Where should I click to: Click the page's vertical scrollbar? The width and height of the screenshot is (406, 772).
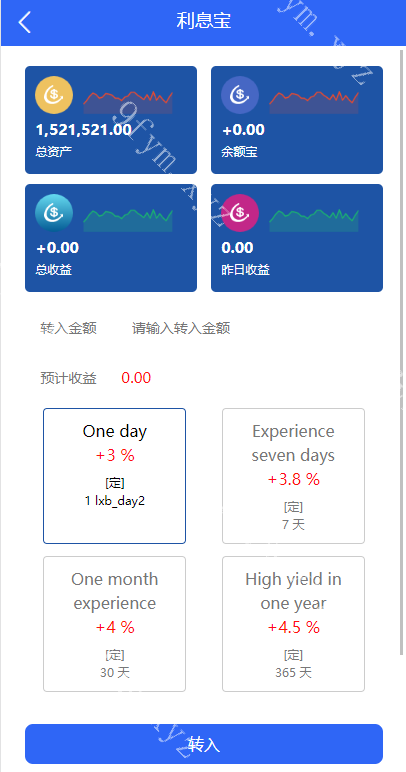coord(402,352)
